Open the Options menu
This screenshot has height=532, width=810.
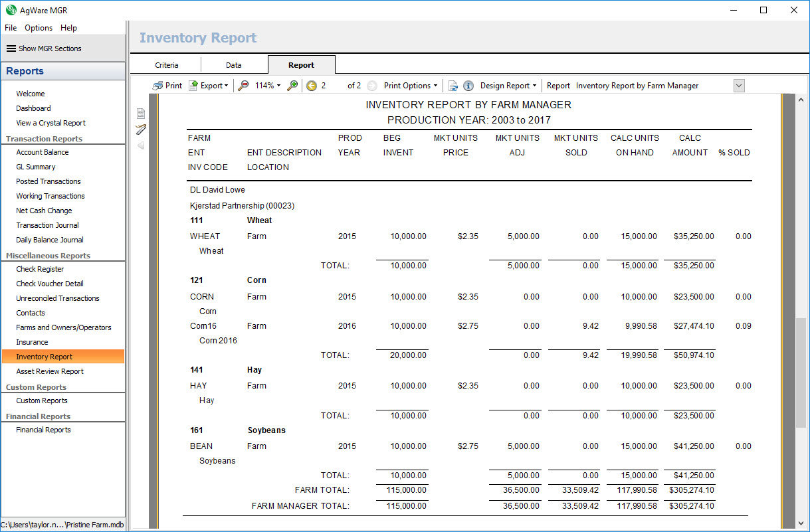tap(39, 28)
